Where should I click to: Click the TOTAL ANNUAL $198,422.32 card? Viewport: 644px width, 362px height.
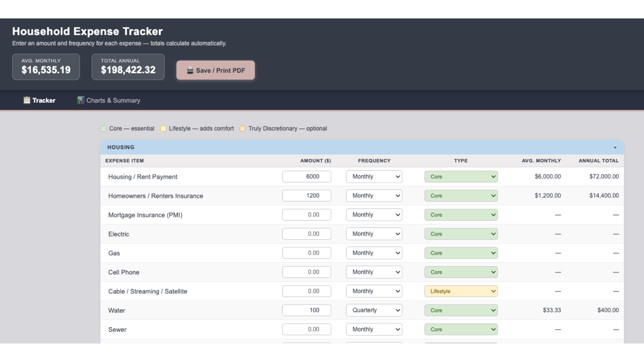[128, 67]
